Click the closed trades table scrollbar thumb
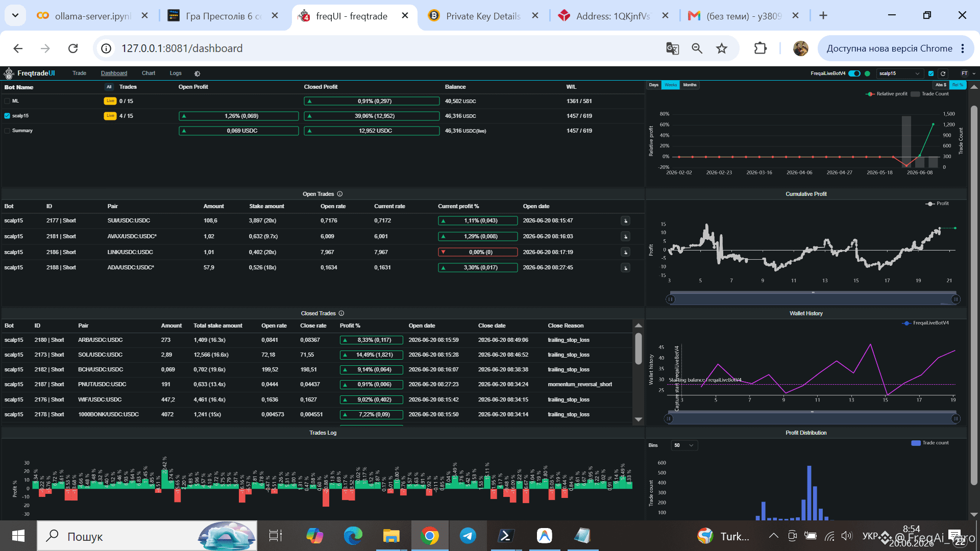The image size is (980, 551). (638, 348)
